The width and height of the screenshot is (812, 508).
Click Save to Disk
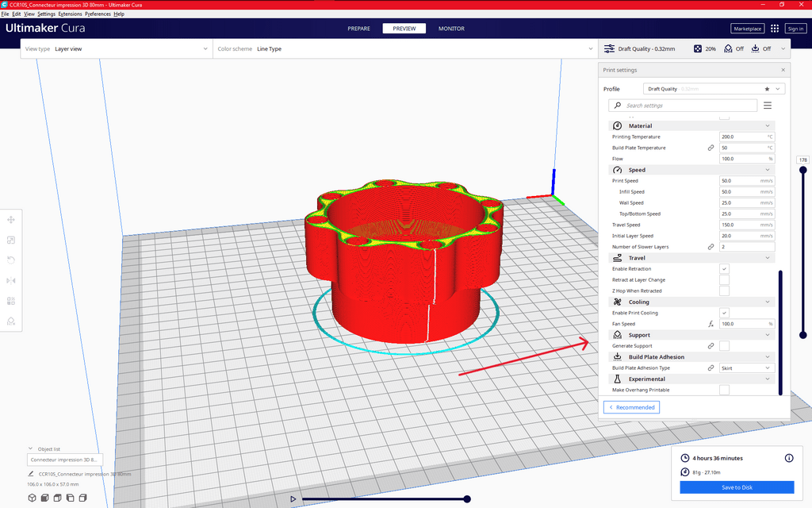pyautogui.click(x=737, y=487)
